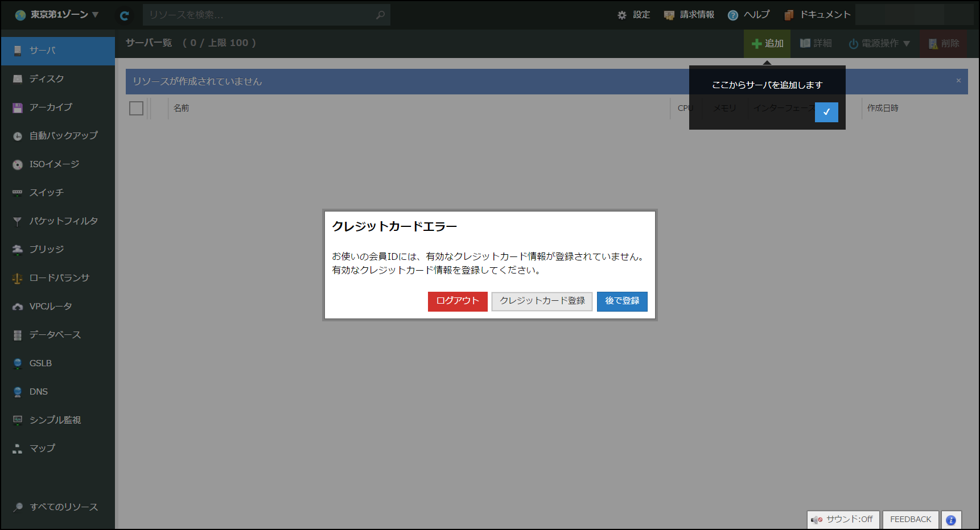This screenshot has height=530, width=980.
Task: Click the reload icon beside zone selector
Action: point(125,16)
